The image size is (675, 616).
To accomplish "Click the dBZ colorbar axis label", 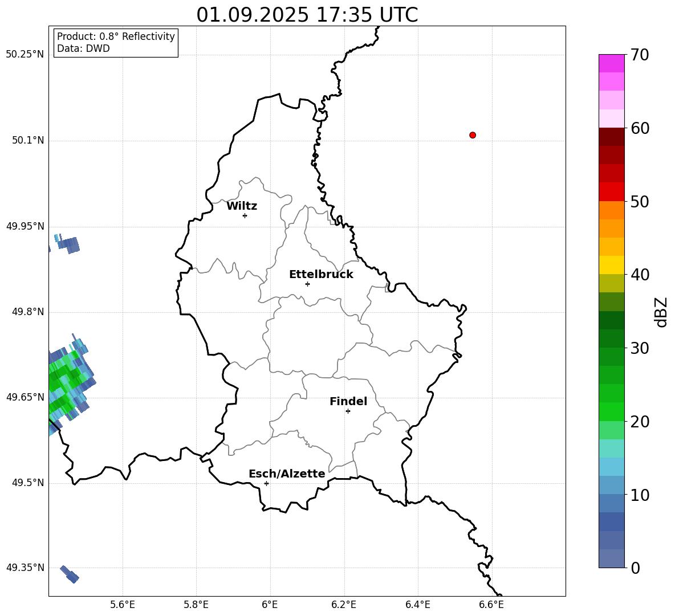I will coord(661,312).
